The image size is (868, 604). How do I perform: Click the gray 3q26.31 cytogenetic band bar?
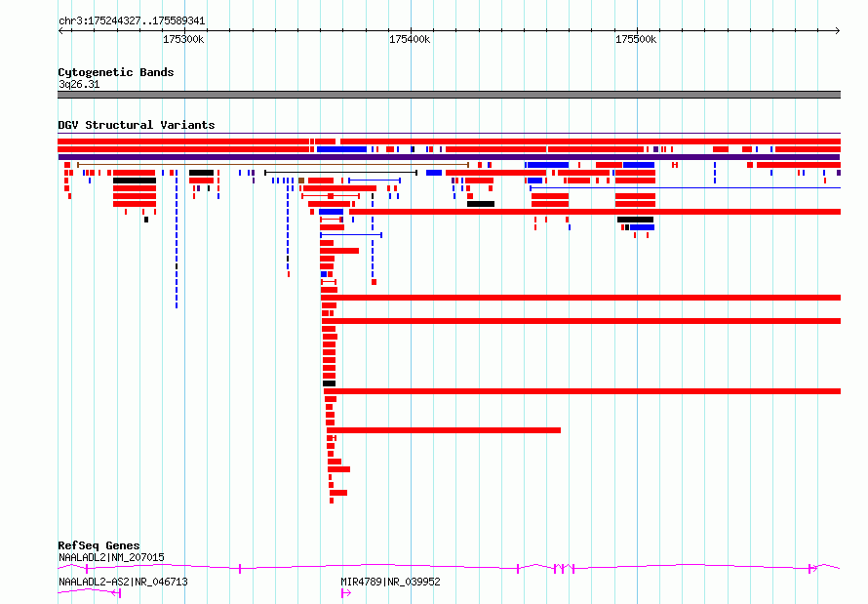coord(449,95)
